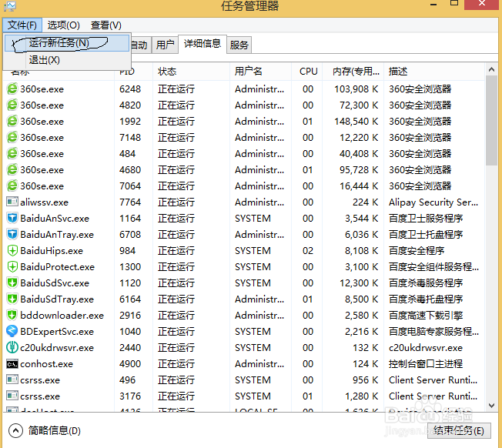
Task: Switch to the 用户 tab
Action: tap(165, 45)
